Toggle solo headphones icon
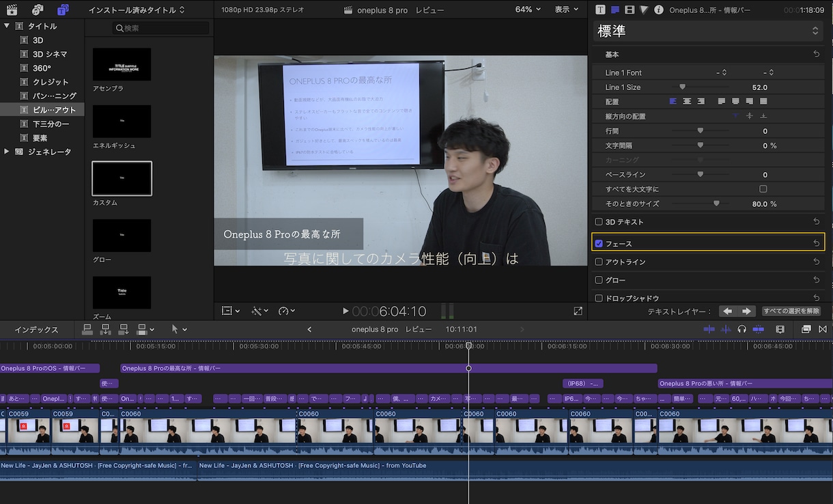Viewport: 833px width, 504px height. click(x=742, y=329)
